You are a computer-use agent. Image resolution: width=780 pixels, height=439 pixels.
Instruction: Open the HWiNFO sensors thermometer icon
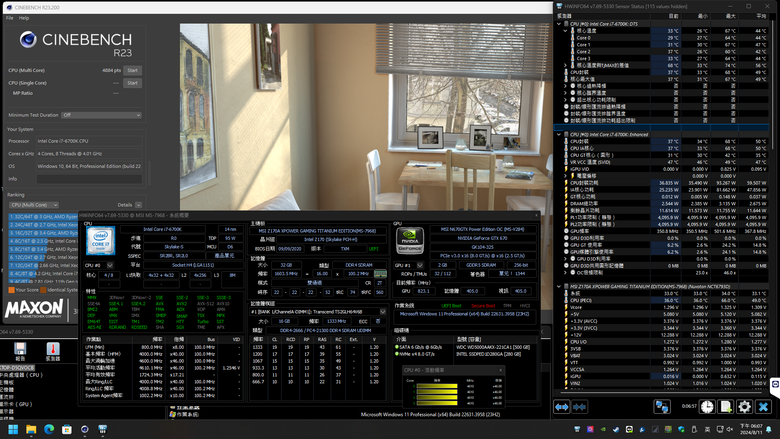click(53, 349)
